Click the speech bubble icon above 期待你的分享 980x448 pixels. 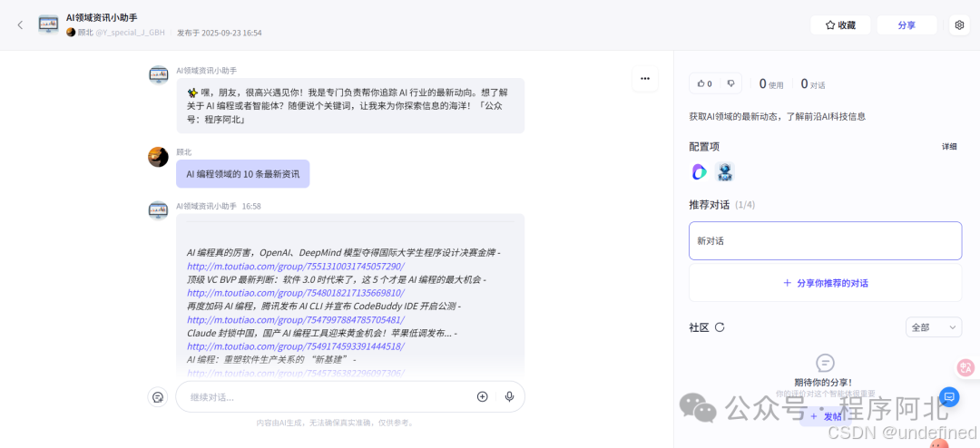click(825, 363)
